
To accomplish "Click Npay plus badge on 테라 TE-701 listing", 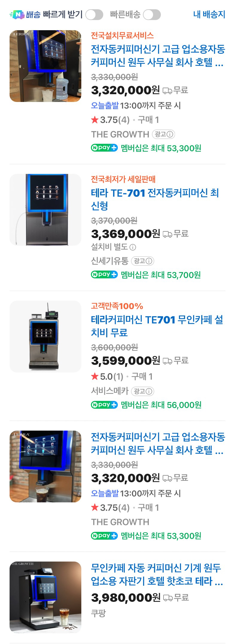I will [104, 274].
